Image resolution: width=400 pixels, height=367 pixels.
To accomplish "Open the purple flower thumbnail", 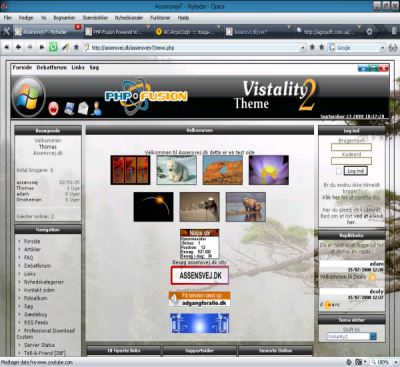I will [269, 170].
